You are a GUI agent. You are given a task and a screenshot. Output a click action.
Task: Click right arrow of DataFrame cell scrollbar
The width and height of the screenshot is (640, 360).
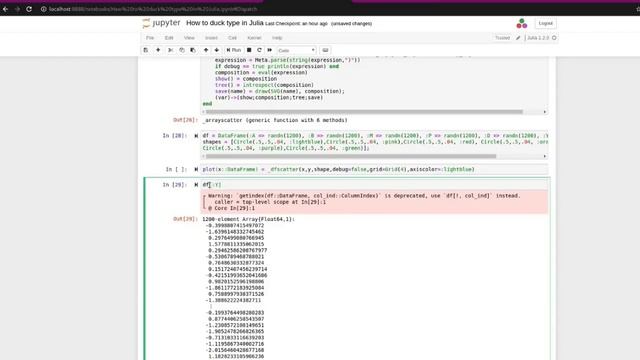pos(544,156)
